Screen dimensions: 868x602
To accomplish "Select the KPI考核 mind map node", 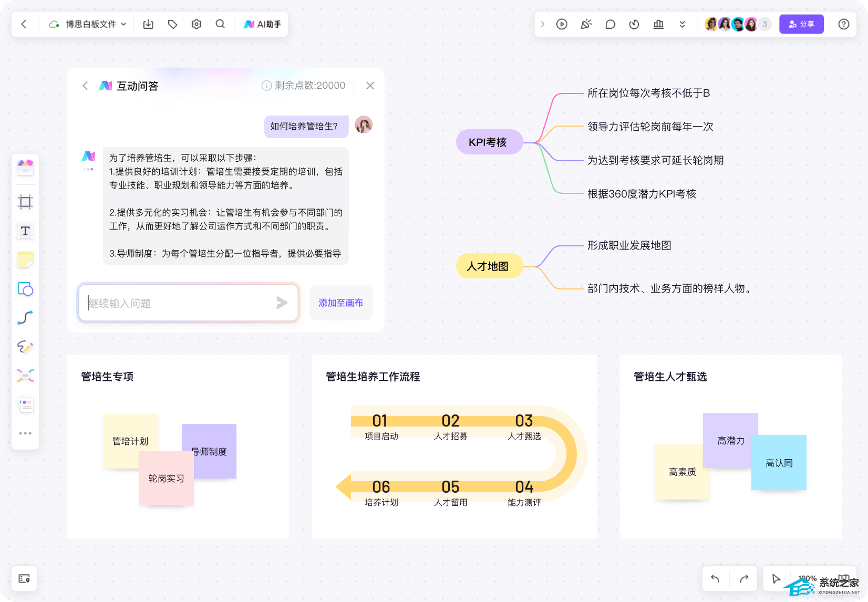I will (x=489, y=142).
